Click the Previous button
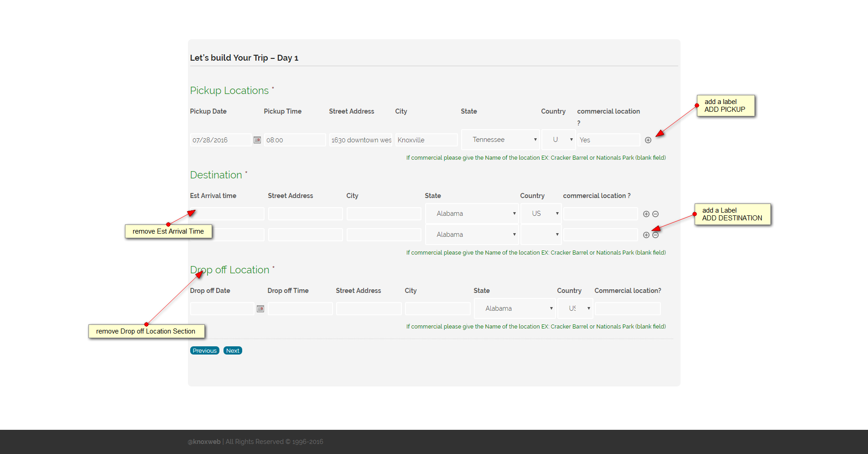 coord(205,350)
